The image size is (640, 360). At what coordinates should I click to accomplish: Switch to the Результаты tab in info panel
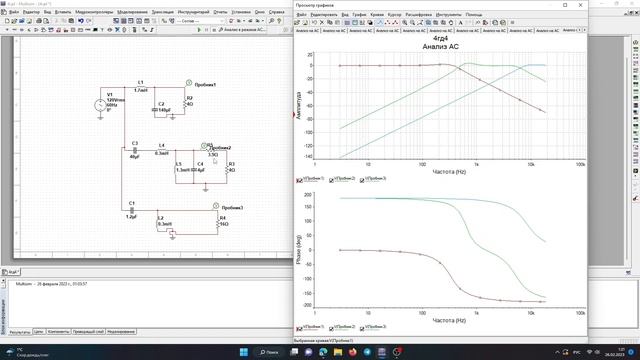[x=20, y=332]
